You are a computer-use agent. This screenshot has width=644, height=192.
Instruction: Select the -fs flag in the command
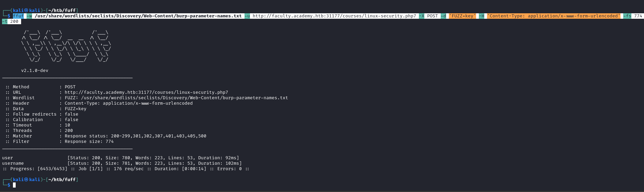(627, 16)
